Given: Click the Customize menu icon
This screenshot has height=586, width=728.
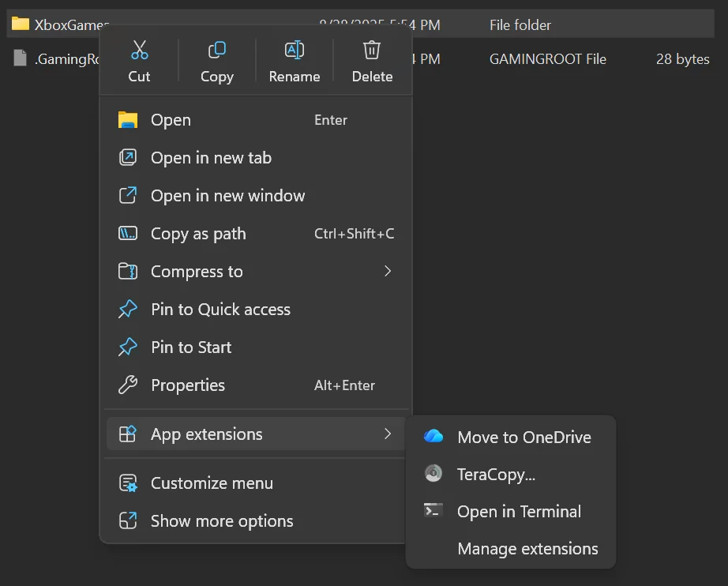Looking at the screenshot, I should tap(128, 483).
